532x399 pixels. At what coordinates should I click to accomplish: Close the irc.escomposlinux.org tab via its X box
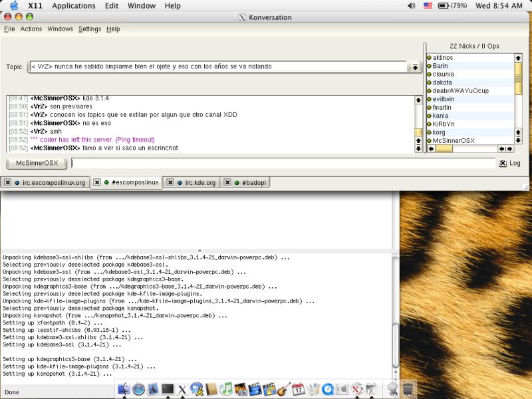pyautogui.click(x=7, y=182)
